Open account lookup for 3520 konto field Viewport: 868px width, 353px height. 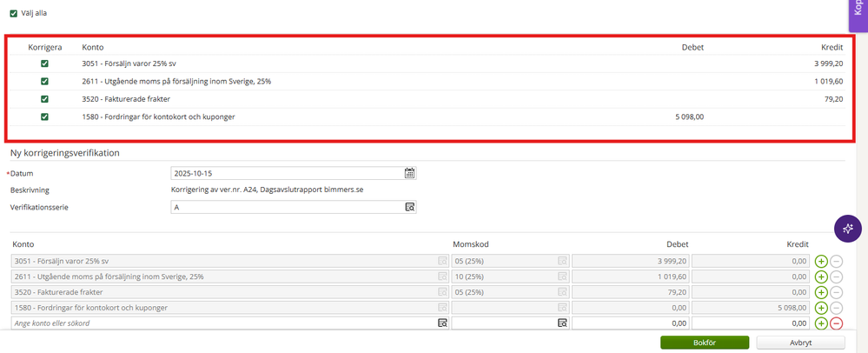(x=442, y=291)
